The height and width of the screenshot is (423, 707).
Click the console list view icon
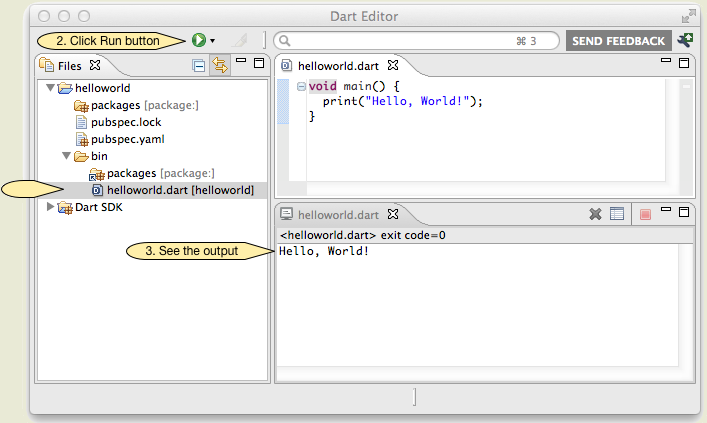coord(617,214)
